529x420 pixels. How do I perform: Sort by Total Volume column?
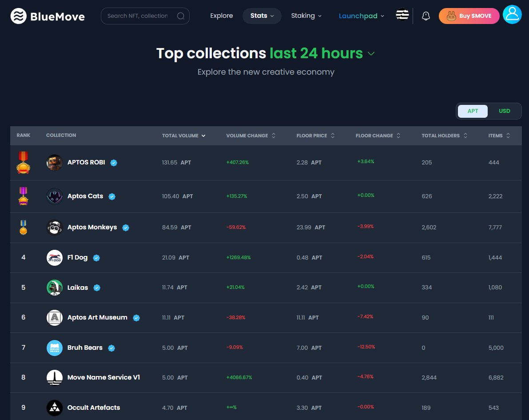pyautogui.click(x=183, y=136)
